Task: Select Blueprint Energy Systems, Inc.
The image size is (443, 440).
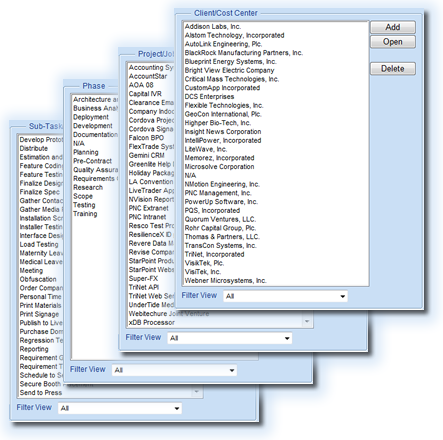Action: (230, 62)
